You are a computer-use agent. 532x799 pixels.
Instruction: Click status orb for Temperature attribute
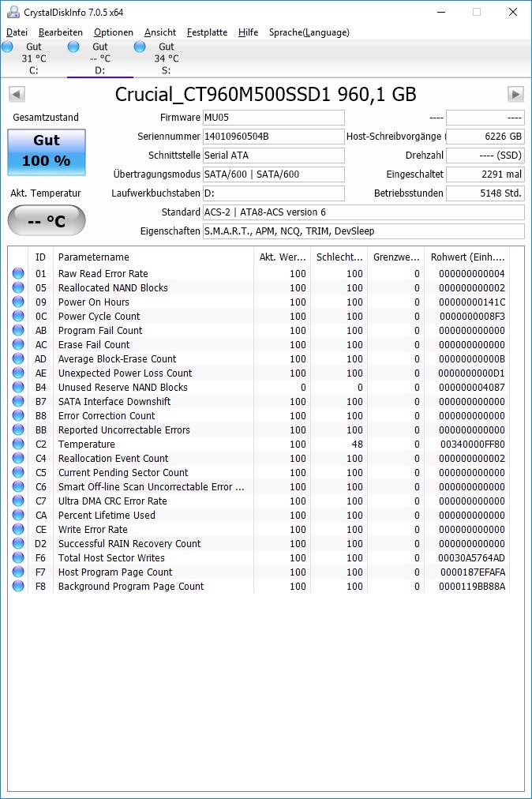18,444
